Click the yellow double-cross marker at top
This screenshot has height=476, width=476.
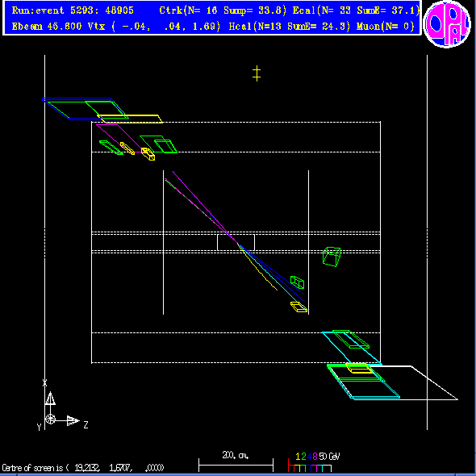tap(257, 73)
